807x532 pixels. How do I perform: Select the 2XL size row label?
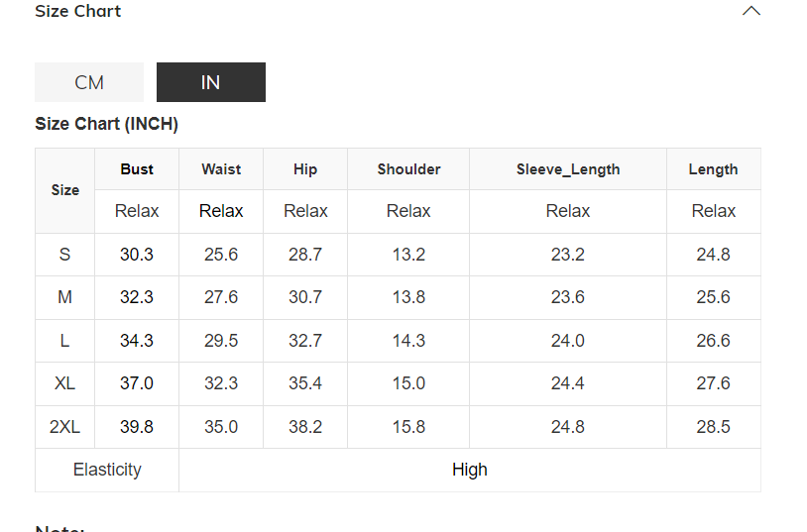point(65,427)
